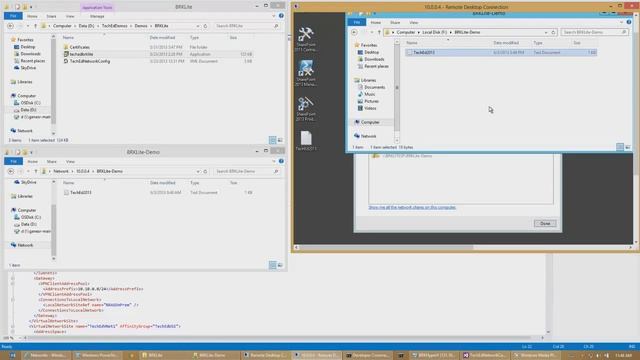This screenshot has width=640, height=360.
Task: Open SharePoint 2013 Products Configuration desktop icon
Action: click(x=306, y=108)
